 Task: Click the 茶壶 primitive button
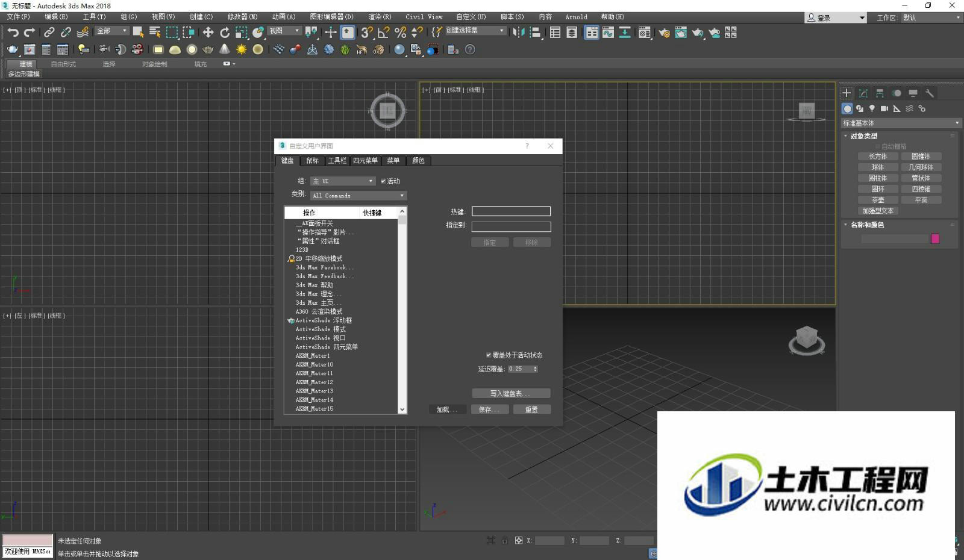pos(877,200)
